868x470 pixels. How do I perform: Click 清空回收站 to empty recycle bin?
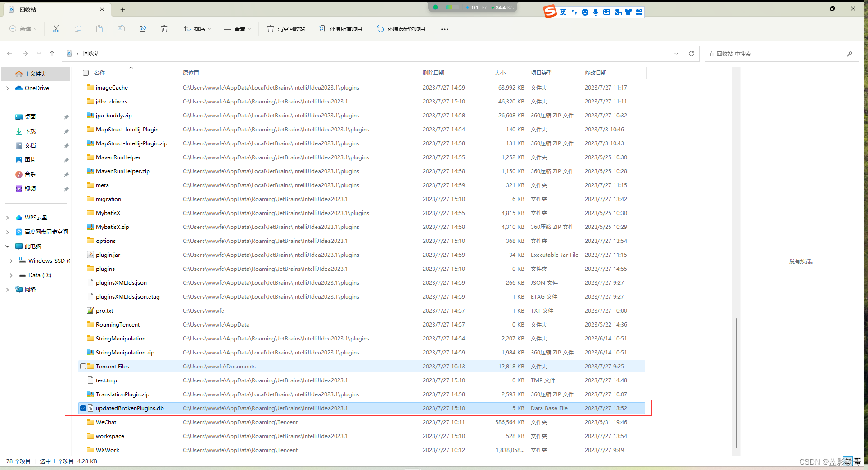tap(286, 29)
